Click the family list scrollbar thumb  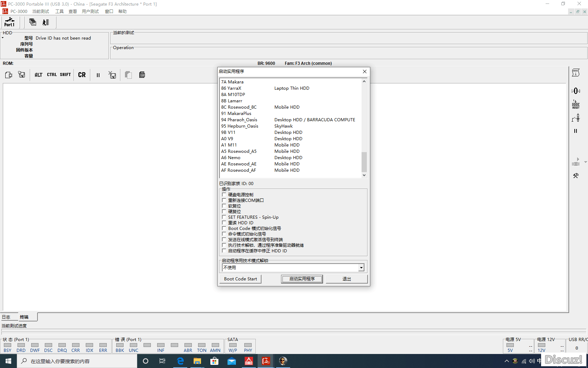coord(364,162)
